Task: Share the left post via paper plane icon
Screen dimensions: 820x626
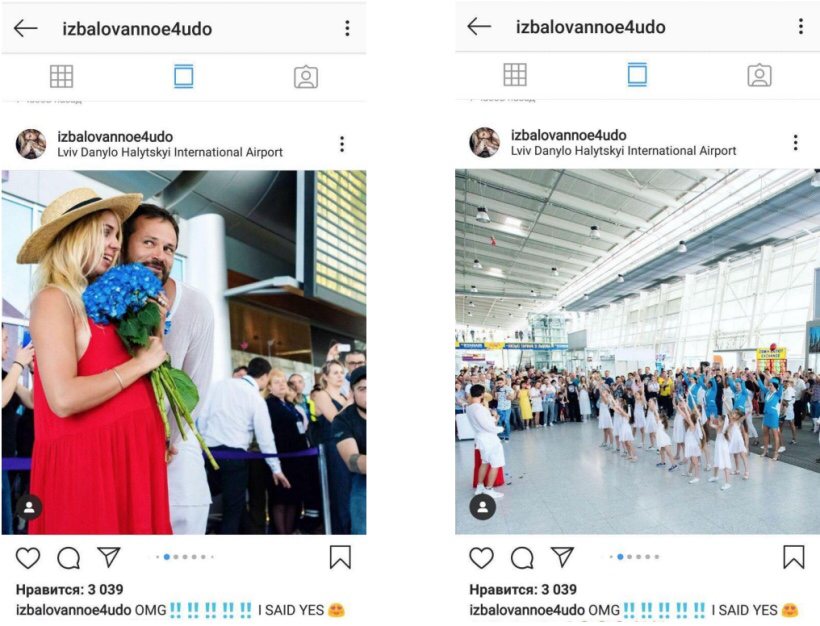Action: tap(109, 557)
